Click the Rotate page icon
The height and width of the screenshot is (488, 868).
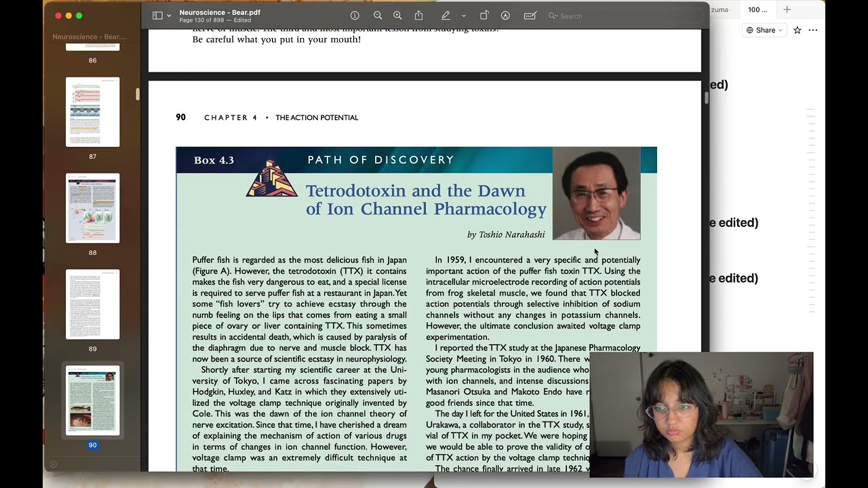(x=484, y=16)
